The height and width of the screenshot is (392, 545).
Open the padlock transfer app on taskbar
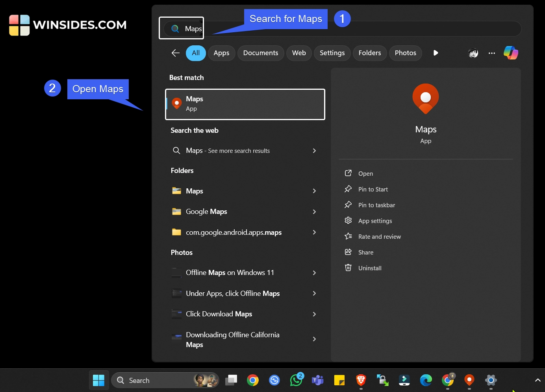(x=383, y=380)
